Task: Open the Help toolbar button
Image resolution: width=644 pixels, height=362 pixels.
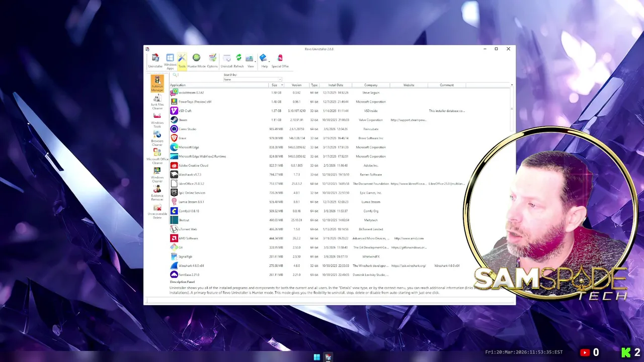Action: tap(264, 61)
